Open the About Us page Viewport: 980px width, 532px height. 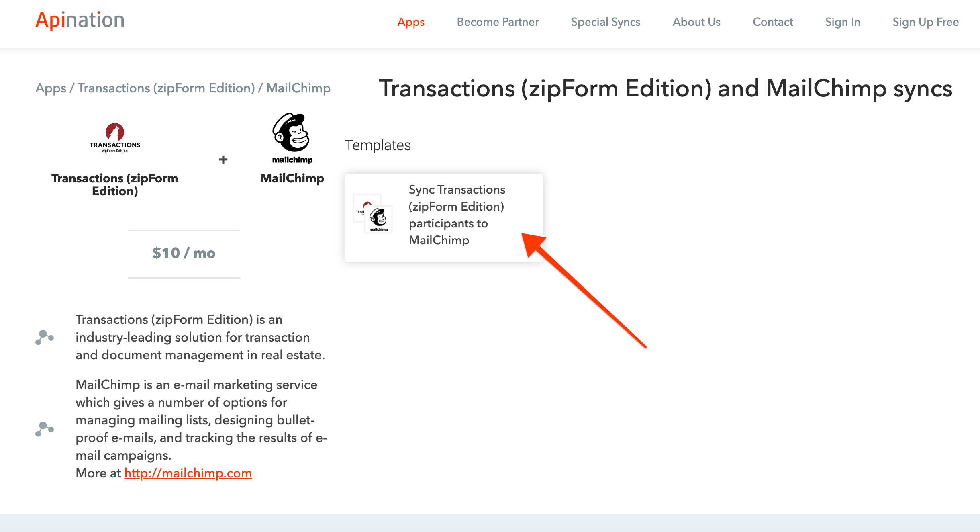pos(696,22)
